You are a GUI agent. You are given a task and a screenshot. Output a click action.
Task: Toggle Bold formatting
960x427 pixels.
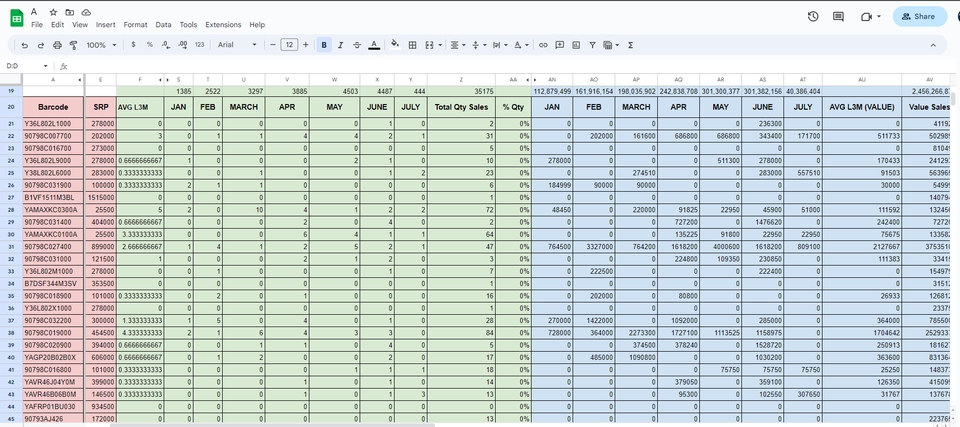pyautogui.click(x=324, y=45)
